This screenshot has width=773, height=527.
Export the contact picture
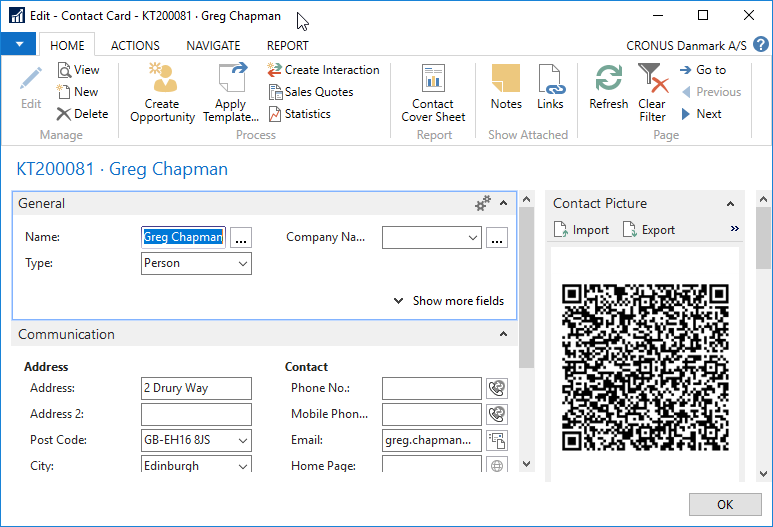pos(648,230)
